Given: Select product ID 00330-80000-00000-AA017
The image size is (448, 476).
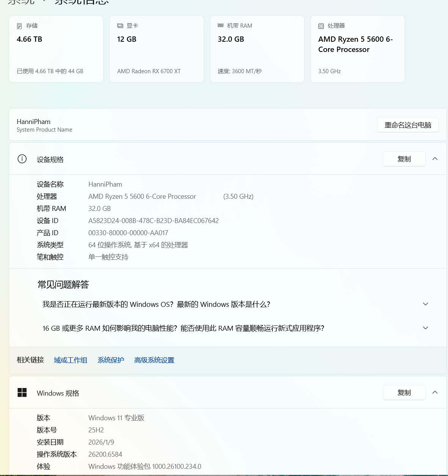Looking at the screenshot, I should 128,233.
